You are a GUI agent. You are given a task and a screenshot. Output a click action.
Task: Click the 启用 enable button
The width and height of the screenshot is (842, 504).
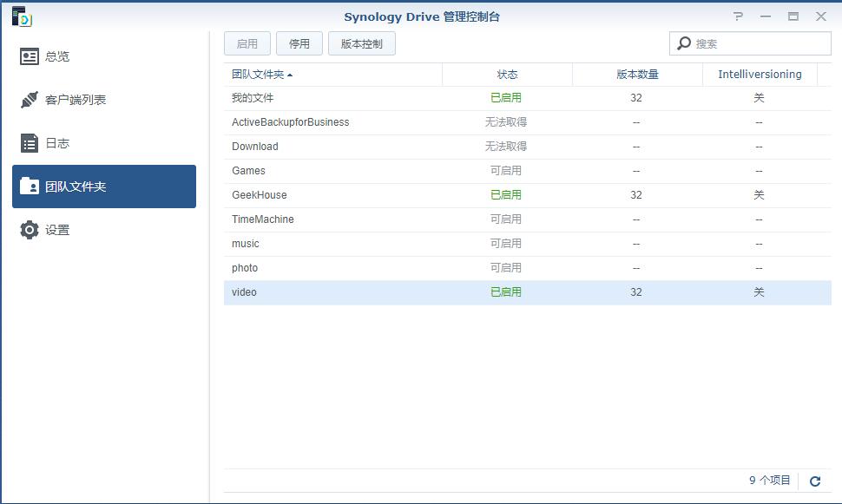coord(247,43)
